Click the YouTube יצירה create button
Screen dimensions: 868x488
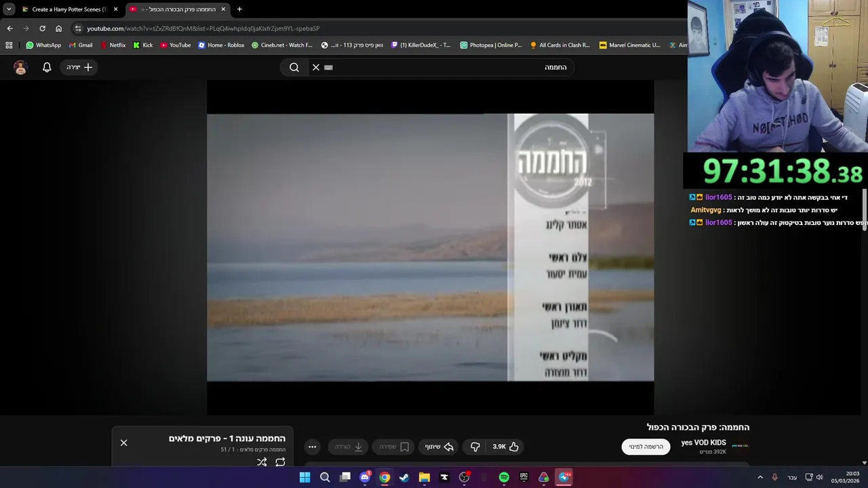tap(79, 67)
